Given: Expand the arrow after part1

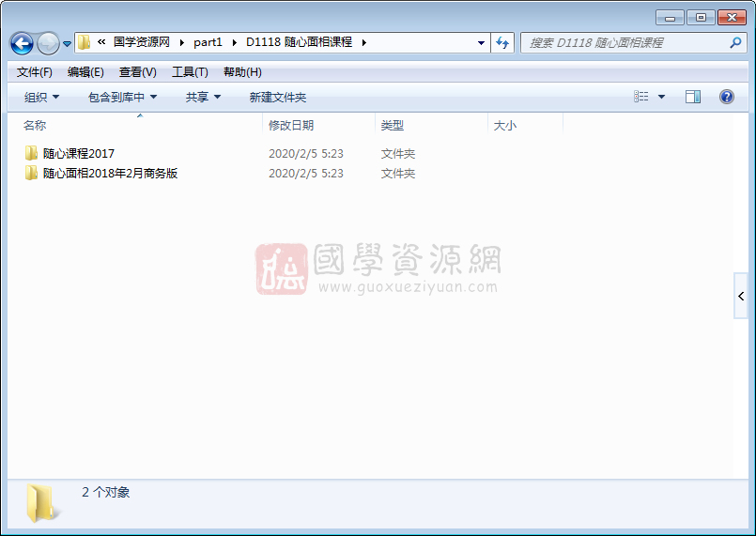Looking at the screenshot, I should click(x=235, y=42).
